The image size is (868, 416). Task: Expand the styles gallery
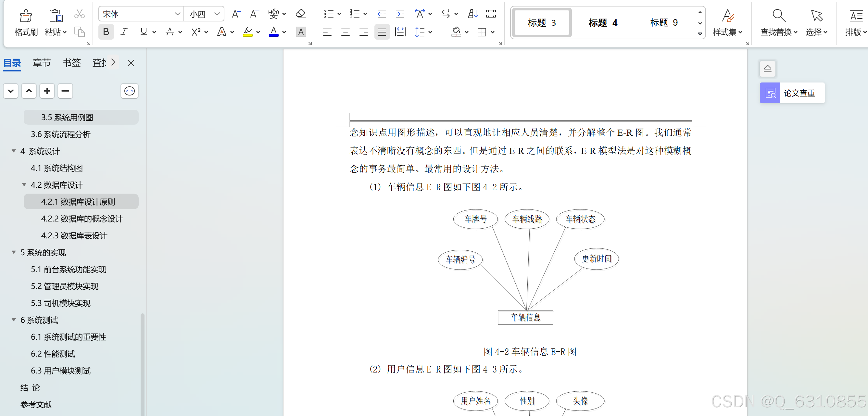point(700,34)
